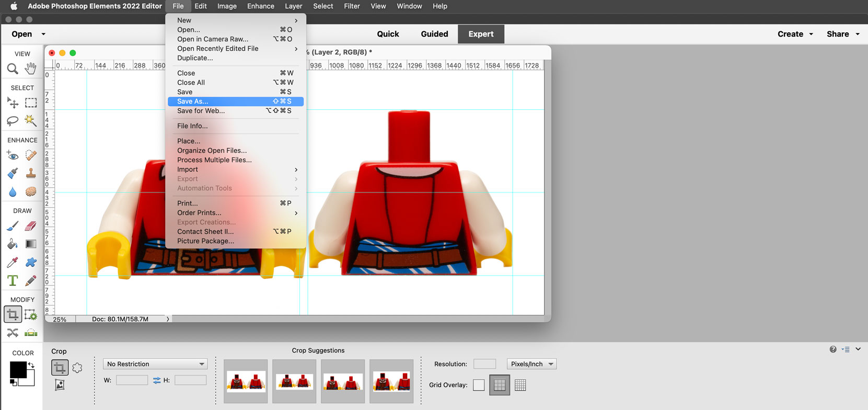Image resolution: width=868 pixels, height=410 pixels.
Task: Select the Move tool
Action: coord(13,102)
